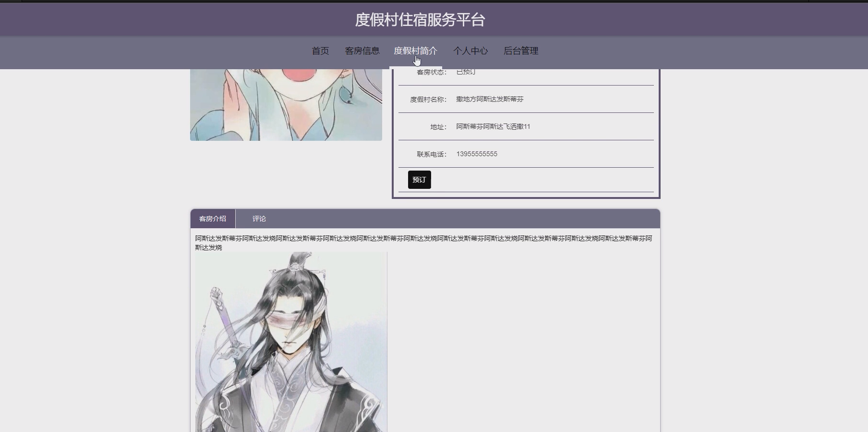Click the 联系电话: label
Image resolution: width=868 pixels, height=432 pixels.
pos(432,154)
